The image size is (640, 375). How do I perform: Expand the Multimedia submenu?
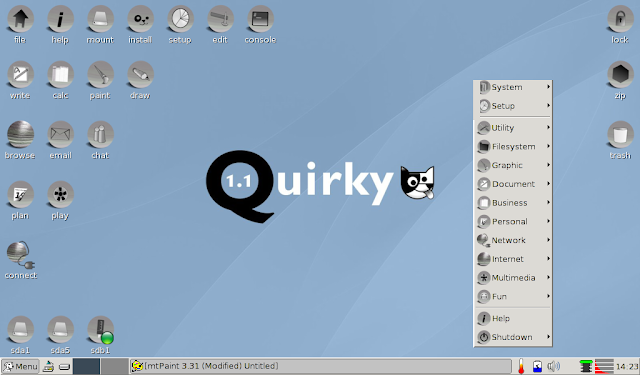point(513,278)
